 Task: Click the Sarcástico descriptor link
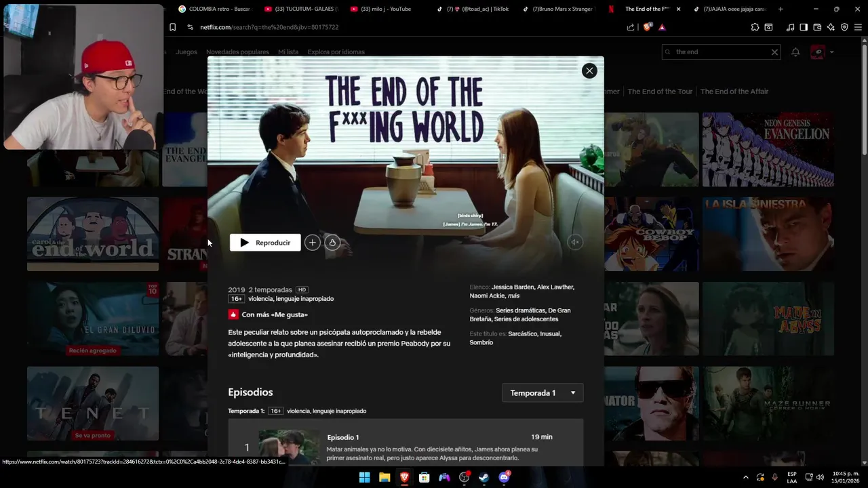click(524, 333)
